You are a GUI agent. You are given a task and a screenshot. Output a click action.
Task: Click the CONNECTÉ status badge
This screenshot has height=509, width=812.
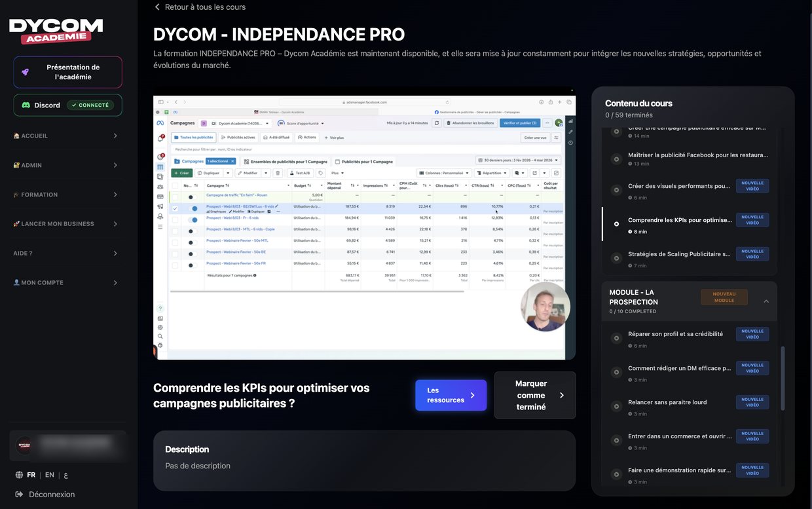[x=90, y=105]
